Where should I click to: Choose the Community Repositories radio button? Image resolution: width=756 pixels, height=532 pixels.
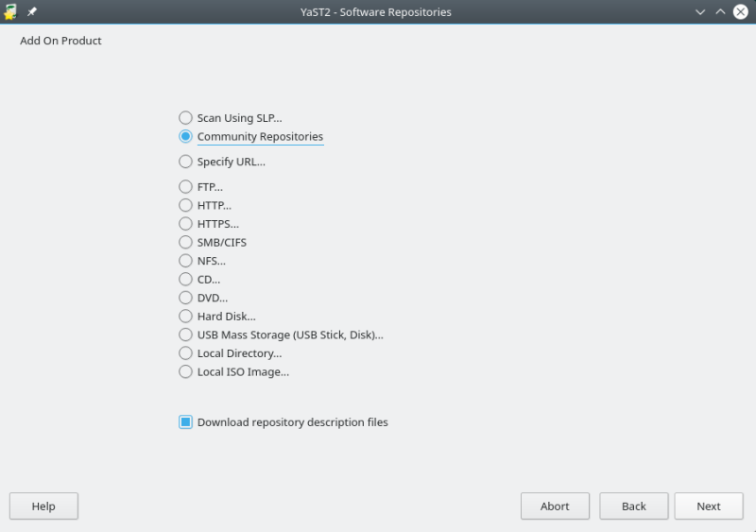click(185, 137)
